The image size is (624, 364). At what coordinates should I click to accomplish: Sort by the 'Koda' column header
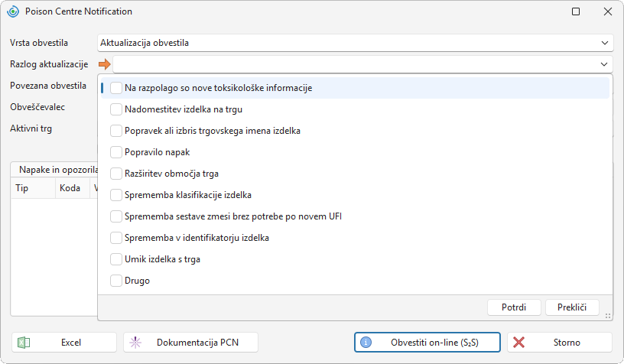[72, 188]
